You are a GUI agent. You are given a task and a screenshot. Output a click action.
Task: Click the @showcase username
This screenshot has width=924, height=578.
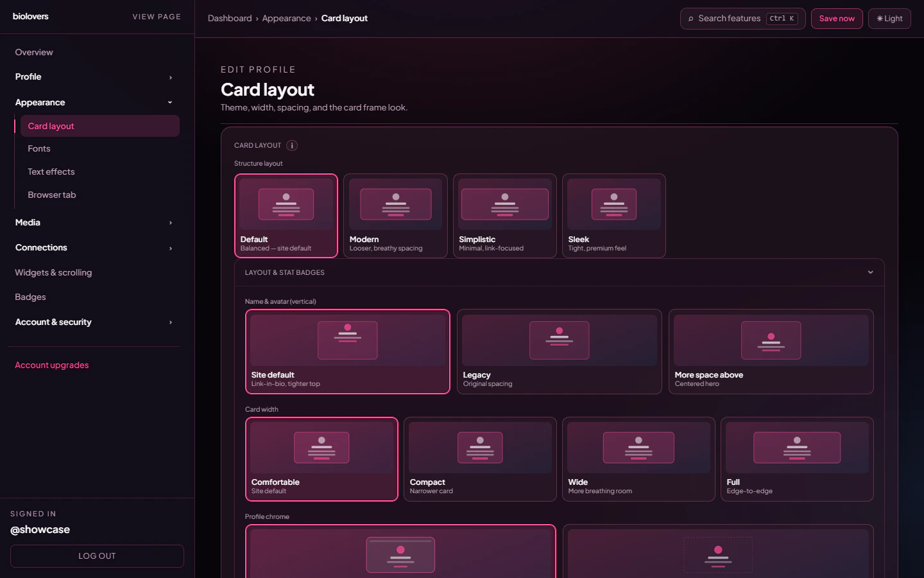(x=40, y=530)
